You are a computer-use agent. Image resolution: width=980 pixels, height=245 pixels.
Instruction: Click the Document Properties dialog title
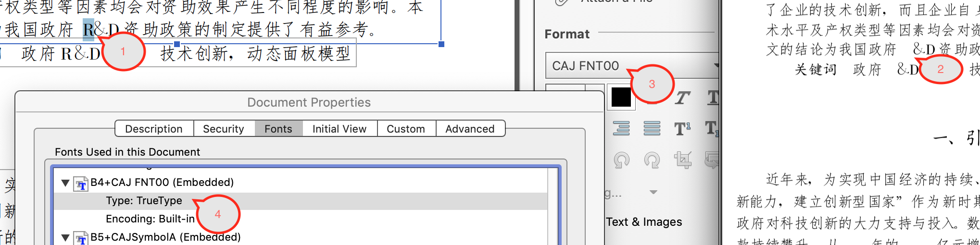click(309, 102)
